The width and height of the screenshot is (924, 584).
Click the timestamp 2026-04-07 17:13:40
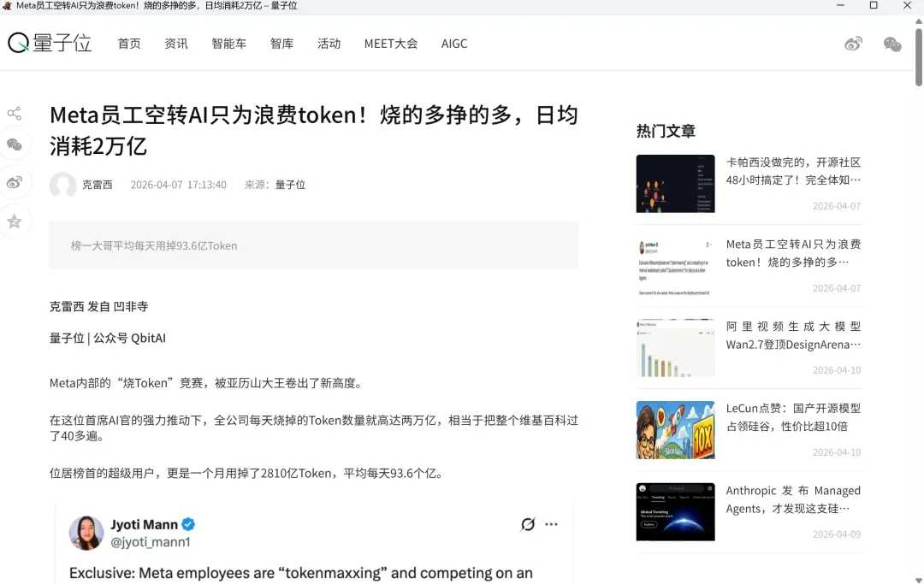tap(179, 185)
